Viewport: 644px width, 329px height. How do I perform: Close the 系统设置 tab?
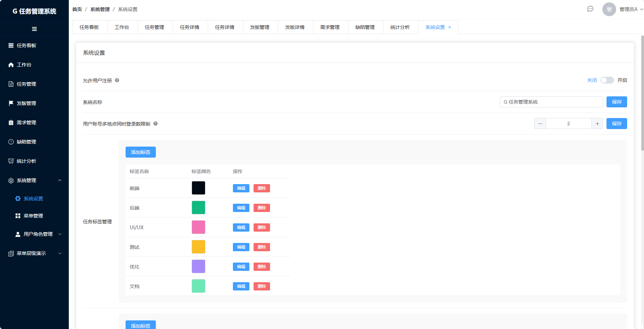[x=450, y=27]
